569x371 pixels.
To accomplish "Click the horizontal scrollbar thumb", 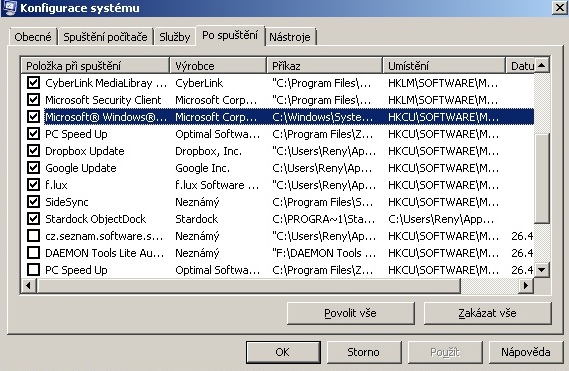I will point(248,286).
